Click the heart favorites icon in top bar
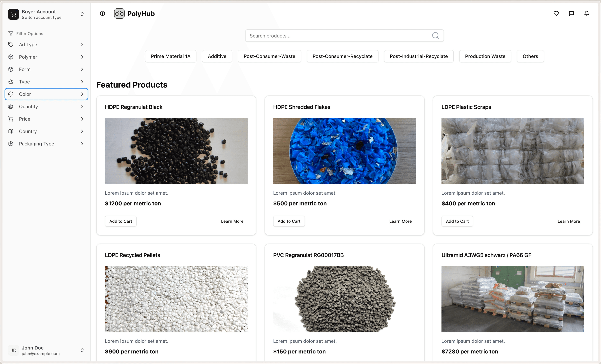Image resolution: width=601 pixels, height=364 pixels. pos(556,13)
